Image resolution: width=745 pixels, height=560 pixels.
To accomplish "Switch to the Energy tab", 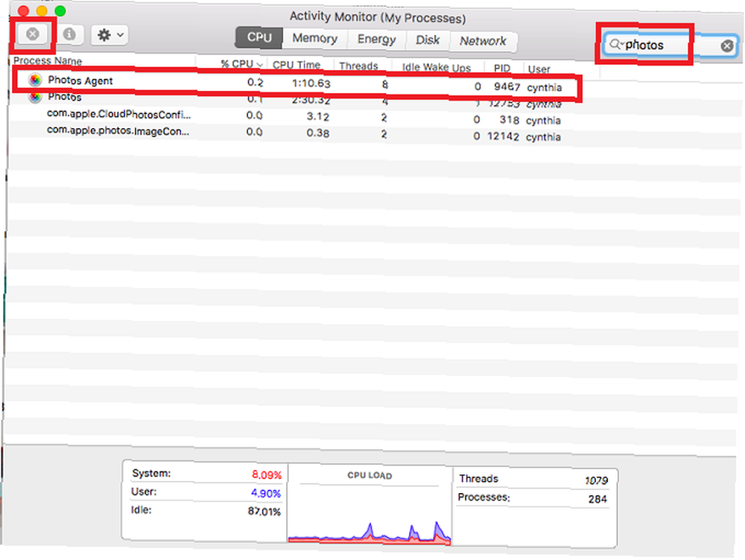I will (x=376, y=39).
